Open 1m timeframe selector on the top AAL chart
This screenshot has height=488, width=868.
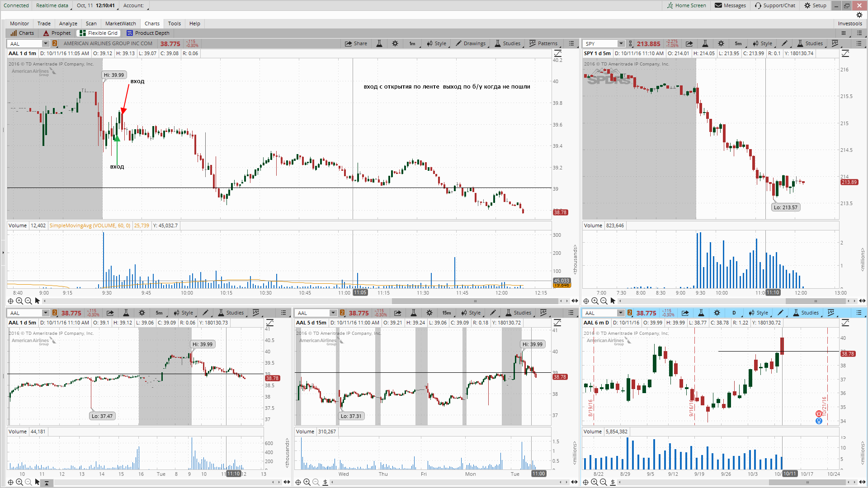[x=412, y=43]
